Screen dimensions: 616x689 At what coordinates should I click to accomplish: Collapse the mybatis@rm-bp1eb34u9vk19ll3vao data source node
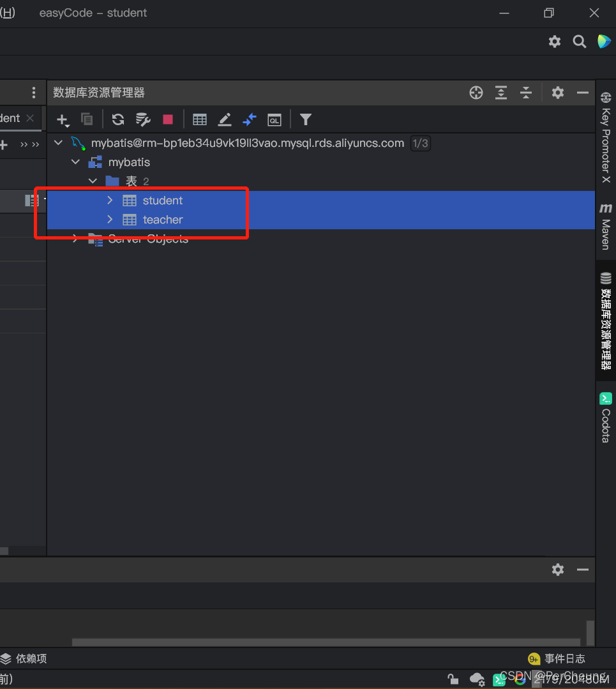(58, 143)
